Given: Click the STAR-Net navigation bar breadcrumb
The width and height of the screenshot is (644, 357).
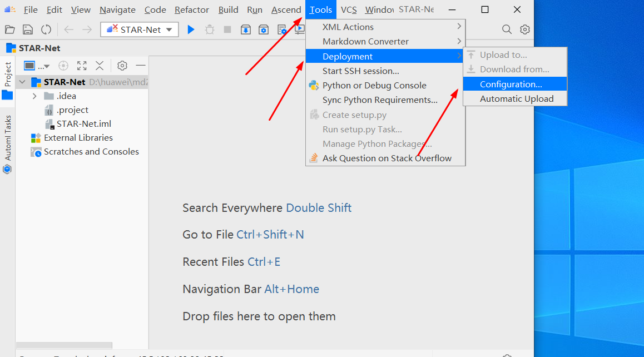Looking at the screenshot, I should [34, 48].
